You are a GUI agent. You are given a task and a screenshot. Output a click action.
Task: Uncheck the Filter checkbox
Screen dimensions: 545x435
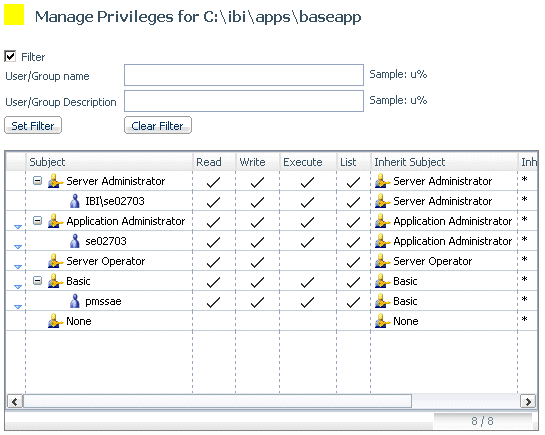(x=10, y=56)
